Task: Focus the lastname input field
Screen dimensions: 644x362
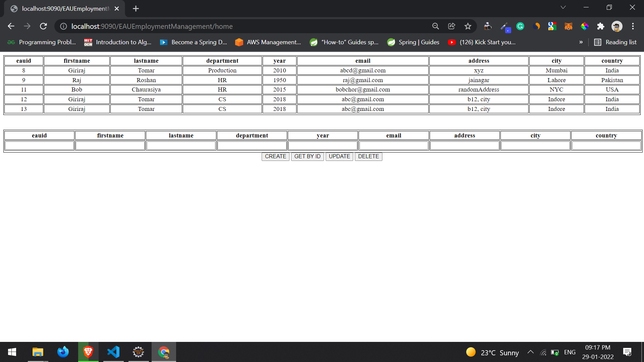Action: tap(181, 145)
